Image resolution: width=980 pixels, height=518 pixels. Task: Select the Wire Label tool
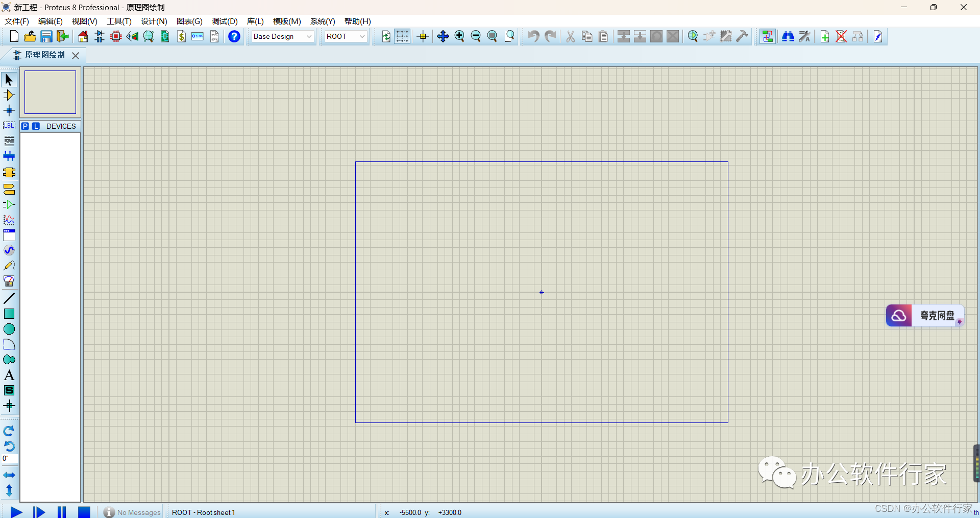coord(9,126)
